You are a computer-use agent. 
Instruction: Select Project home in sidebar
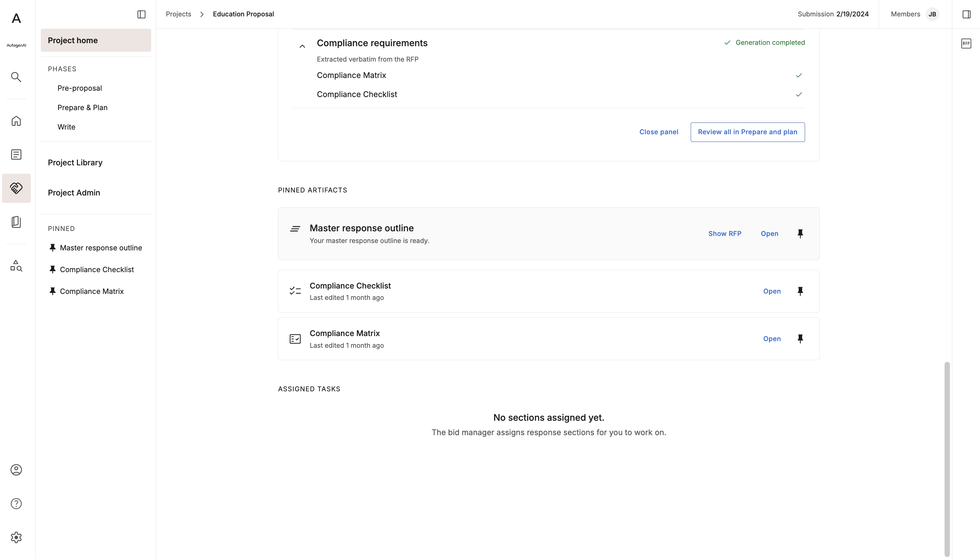click(96, 40)
